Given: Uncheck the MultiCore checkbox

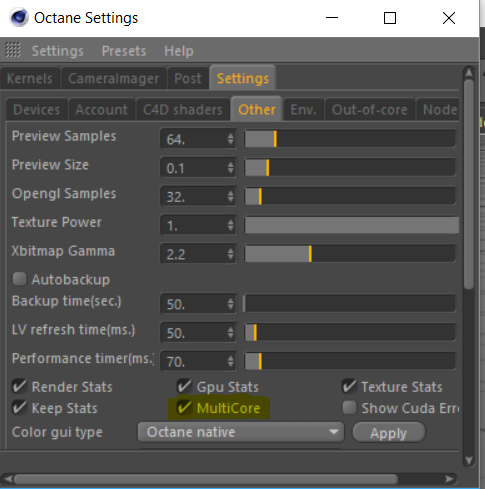Looking at the screenshot, I should (x=184, y=408).
